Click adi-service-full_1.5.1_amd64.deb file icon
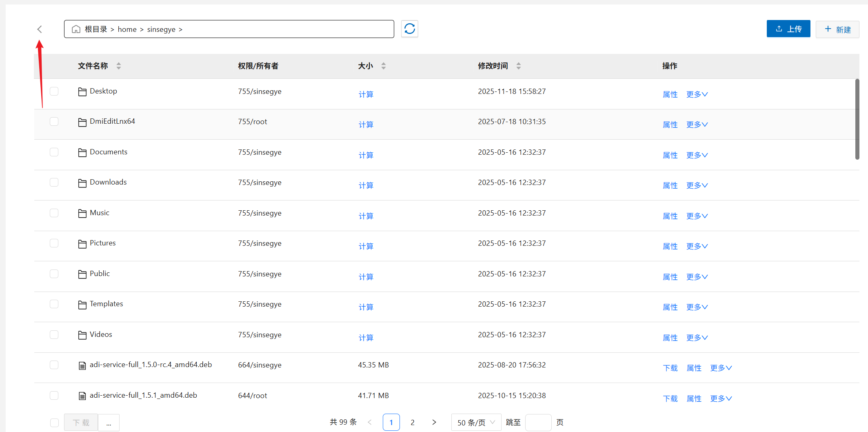The image size is (868, 432). click(x=82, y=396)
